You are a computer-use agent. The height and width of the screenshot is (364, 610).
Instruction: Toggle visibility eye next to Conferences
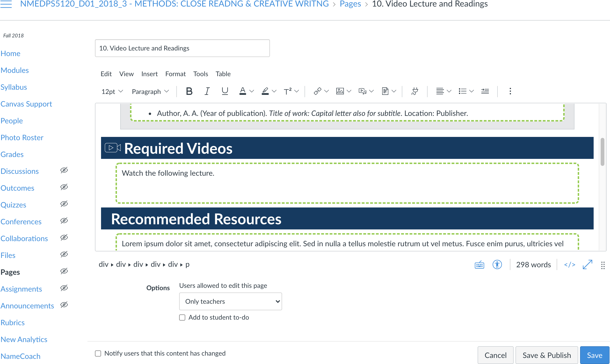(x=64, y=221)
